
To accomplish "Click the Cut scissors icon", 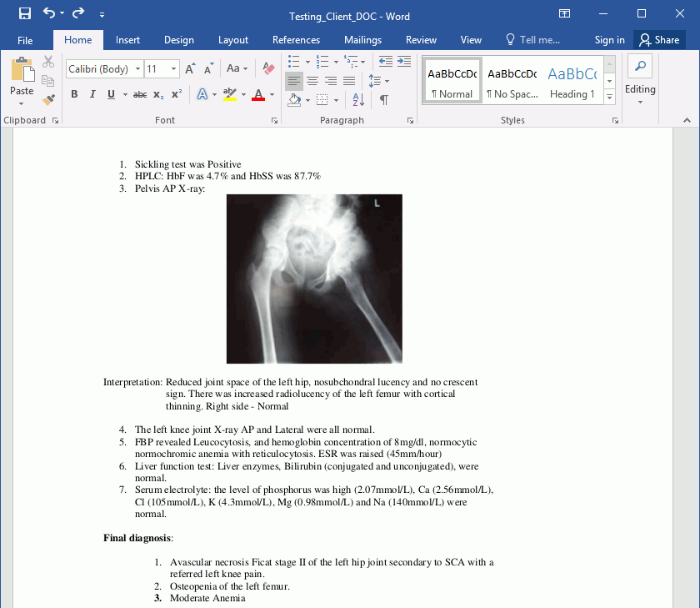I will click(x=48, y=62).
